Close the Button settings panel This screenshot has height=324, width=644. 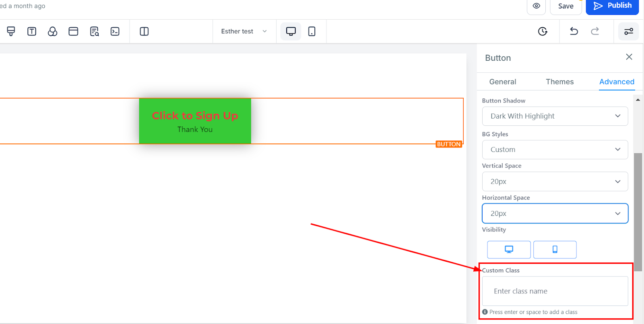click(x=629, y=57)
